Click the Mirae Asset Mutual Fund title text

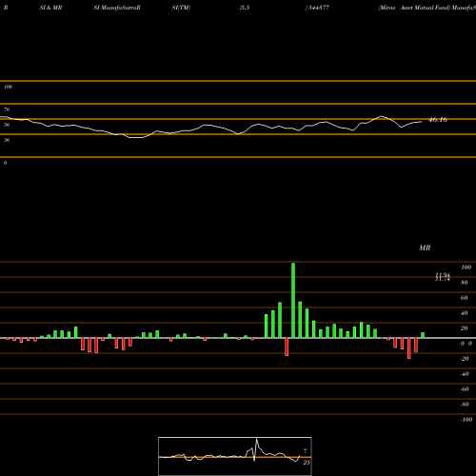click(414, 8)
